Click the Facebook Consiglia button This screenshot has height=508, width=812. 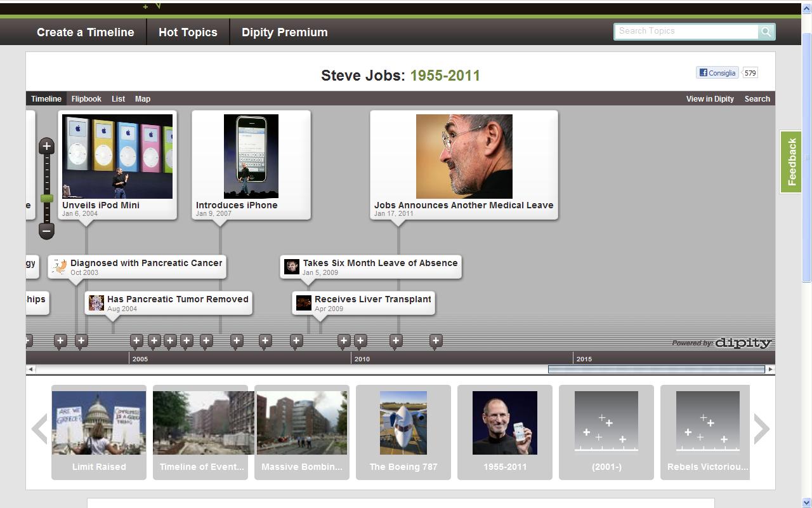717,73
